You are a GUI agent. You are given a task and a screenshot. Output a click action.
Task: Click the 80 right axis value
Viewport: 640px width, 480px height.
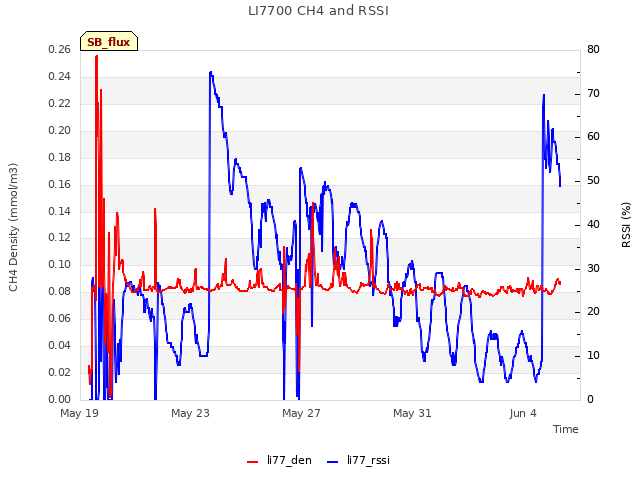[593, 49]
